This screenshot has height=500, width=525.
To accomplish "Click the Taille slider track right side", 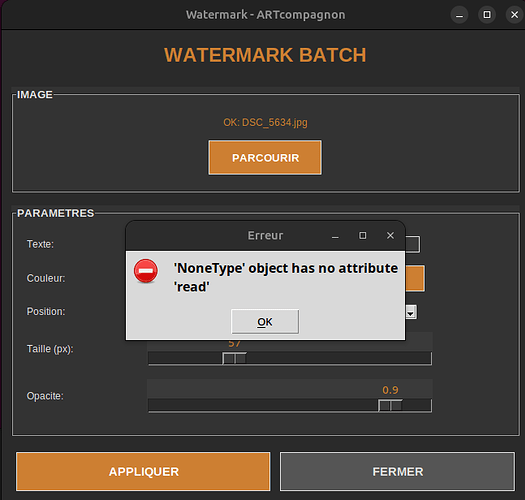I will (x=339, y=358).
